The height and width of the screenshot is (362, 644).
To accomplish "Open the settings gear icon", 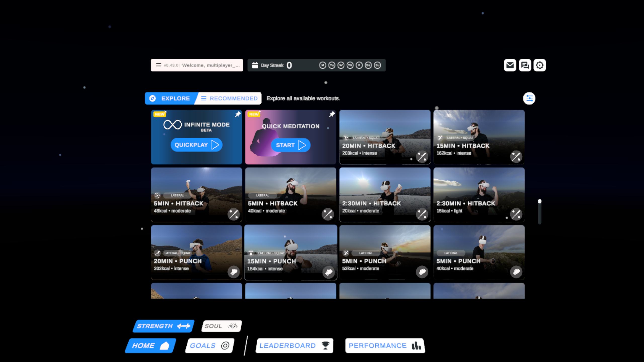I will pyautogui.click(x=540, y=65).
